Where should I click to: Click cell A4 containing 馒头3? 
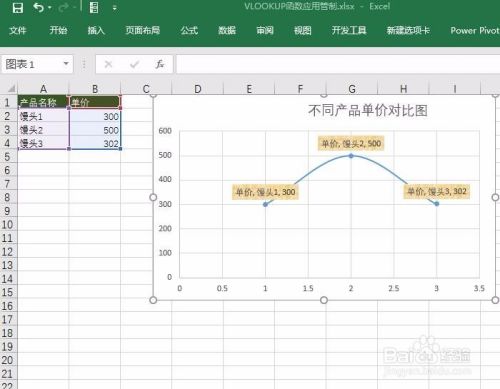(x=43, y=143)
